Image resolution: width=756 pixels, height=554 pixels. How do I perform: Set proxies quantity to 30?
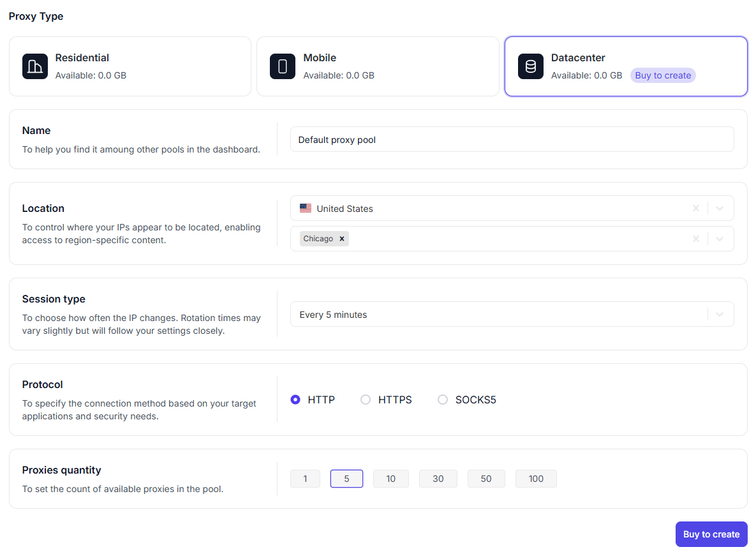click(x=438, y=479)
